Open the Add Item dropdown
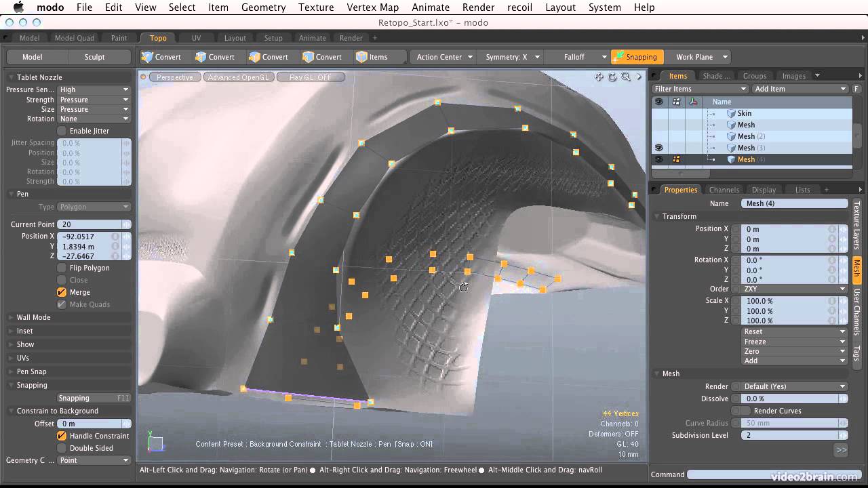 (x=800, y=89)
